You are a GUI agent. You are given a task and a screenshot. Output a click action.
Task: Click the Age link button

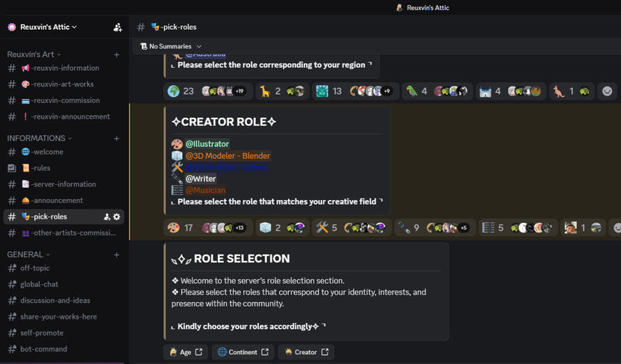tap(186, 352)
